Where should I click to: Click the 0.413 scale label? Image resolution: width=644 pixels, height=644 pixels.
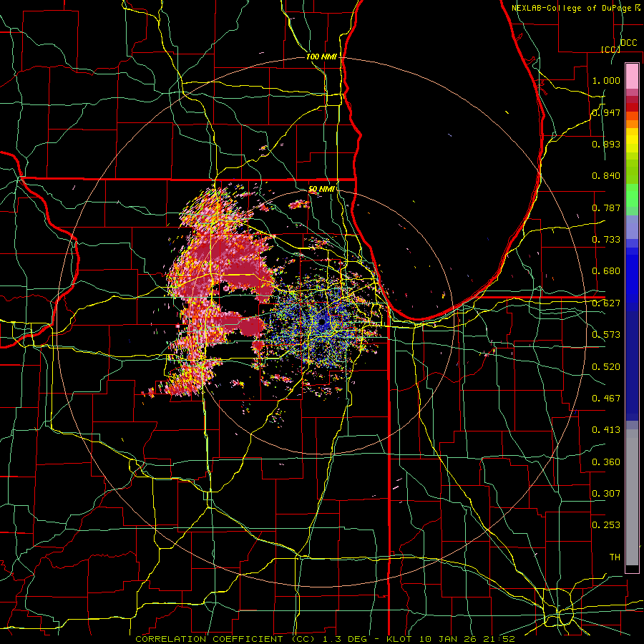point(606,430)
